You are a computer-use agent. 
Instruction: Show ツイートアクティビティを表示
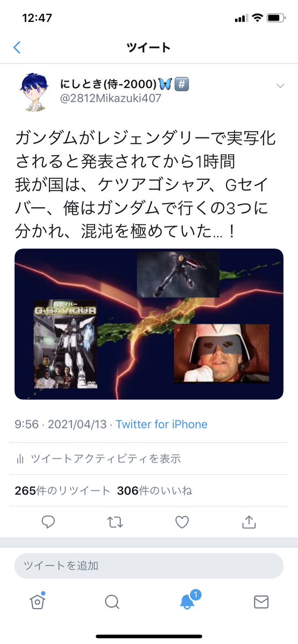click(x=105, y=459)
